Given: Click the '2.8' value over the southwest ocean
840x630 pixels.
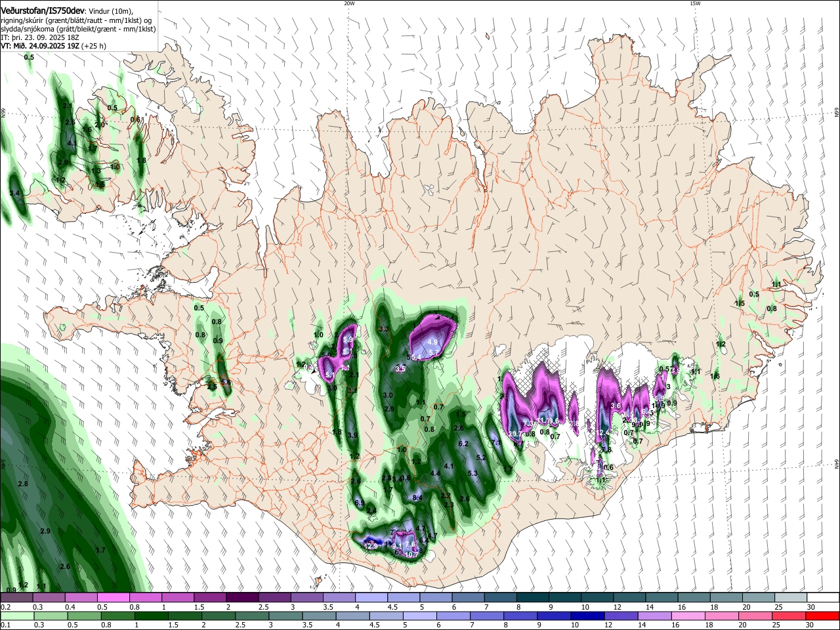Looking at the screenshot, I should coord(23,484).
